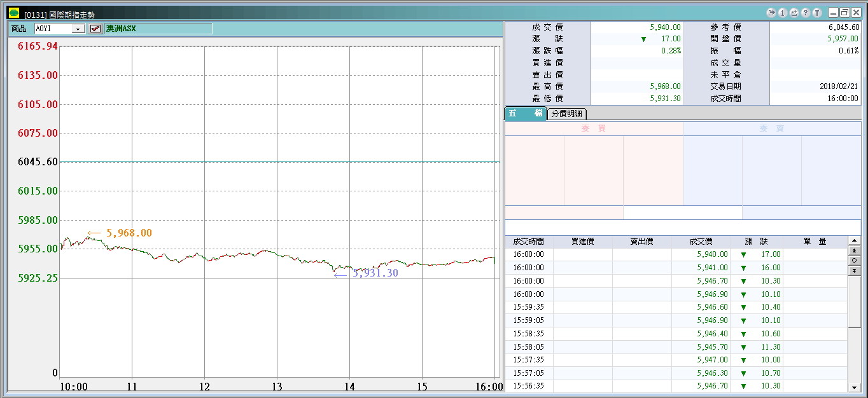
Task: Close the 國際期指走勢 window
Action: tap(856, 12)
